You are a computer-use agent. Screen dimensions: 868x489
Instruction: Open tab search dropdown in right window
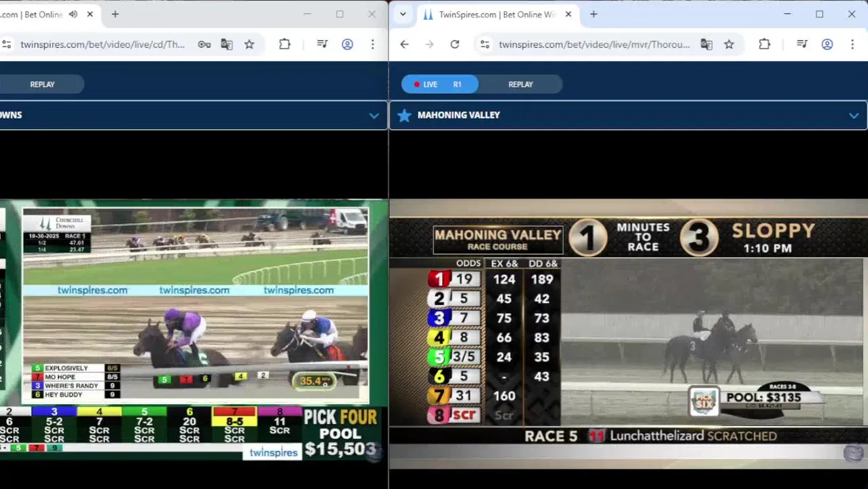(403, 14)
